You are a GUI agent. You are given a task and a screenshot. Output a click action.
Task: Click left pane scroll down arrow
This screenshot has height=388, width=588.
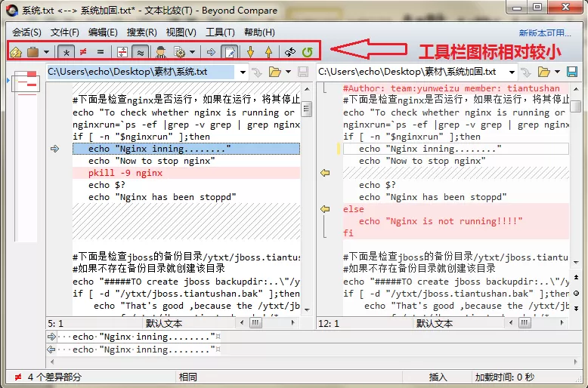click(307, 310)
